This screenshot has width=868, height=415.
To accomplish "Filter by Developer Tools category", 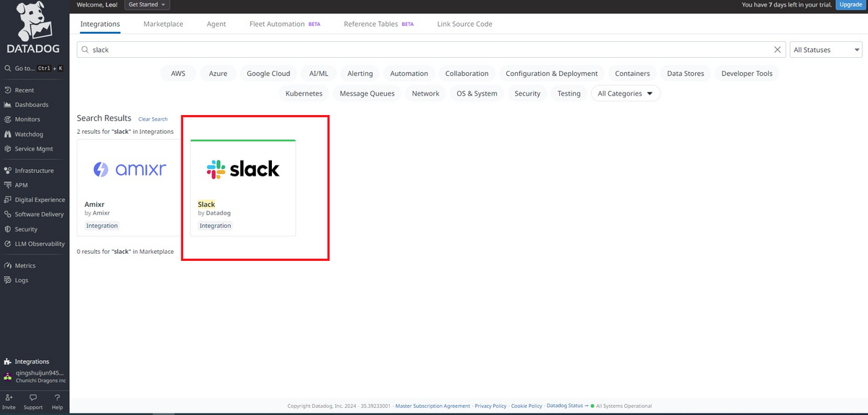I will pos(746,73).
